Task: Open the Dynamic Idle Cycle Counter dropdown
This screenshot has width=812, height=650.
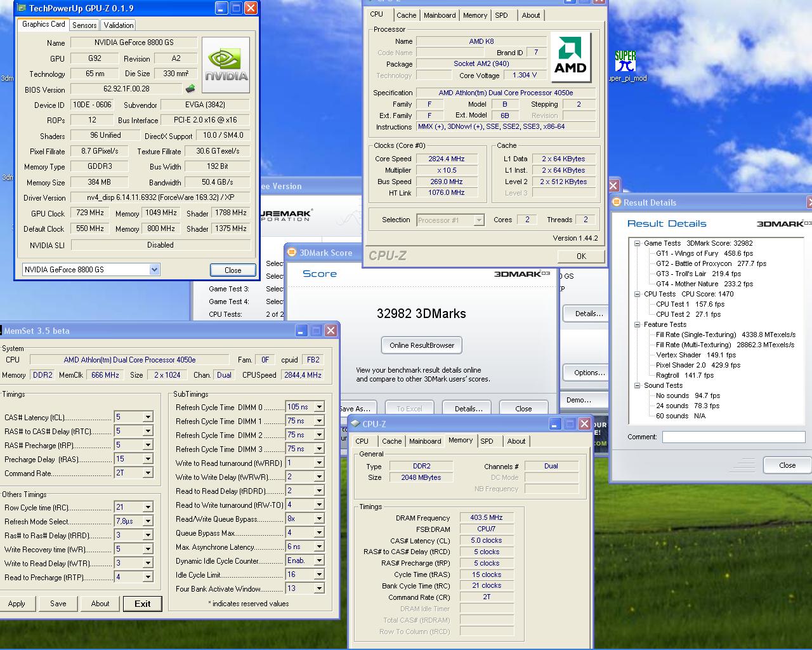Action: pos(319,560)
